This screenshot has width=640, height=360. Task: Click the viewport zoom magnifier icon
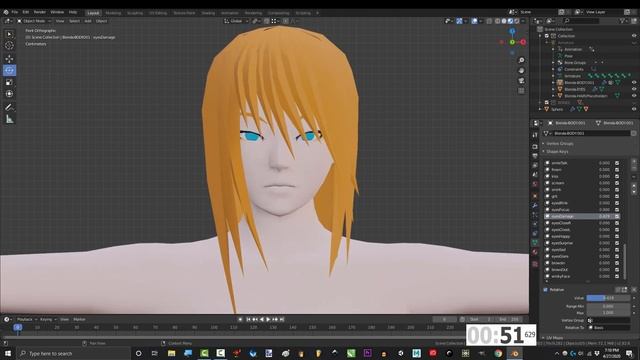(x=521, y=60)
